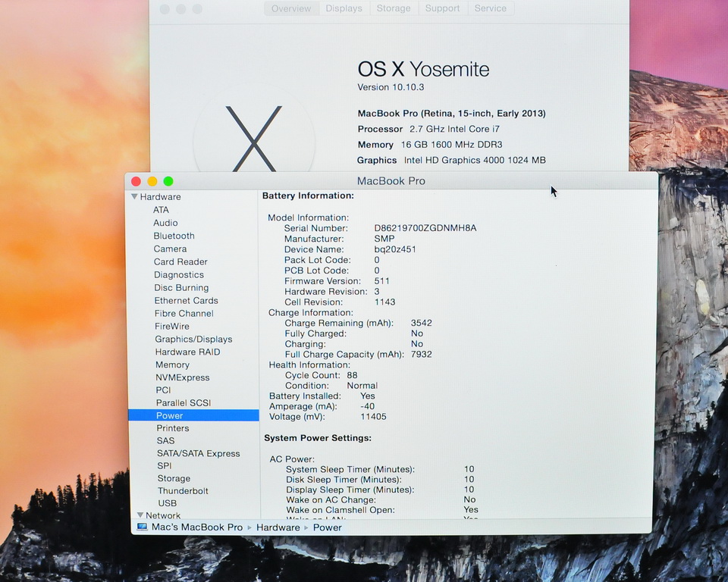Select Card Reader in the sidebar
Screen dimensions: 728x582
(180, 261)
